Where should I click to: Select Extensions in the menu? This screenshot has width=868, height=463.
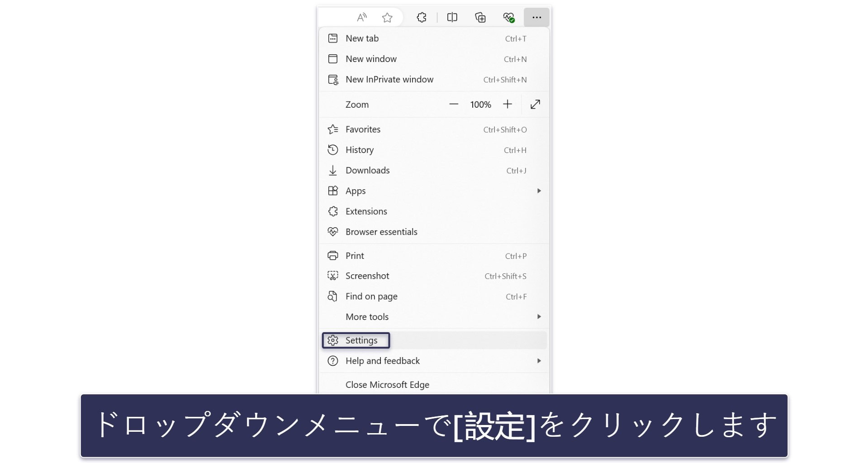434,211
